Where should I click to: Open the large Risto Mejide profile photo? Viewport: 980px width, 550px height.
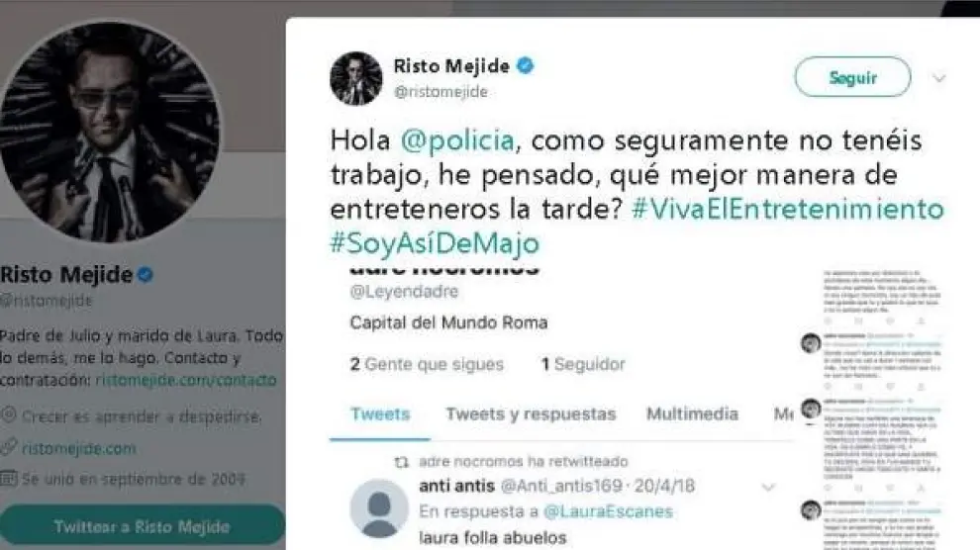(x=109, y=133)
